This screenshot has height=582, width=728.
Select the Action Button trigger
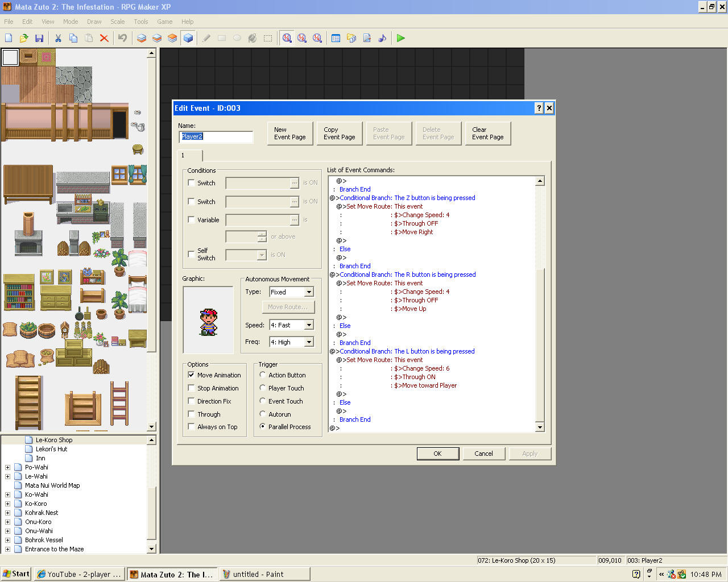[x=263, y=375]
